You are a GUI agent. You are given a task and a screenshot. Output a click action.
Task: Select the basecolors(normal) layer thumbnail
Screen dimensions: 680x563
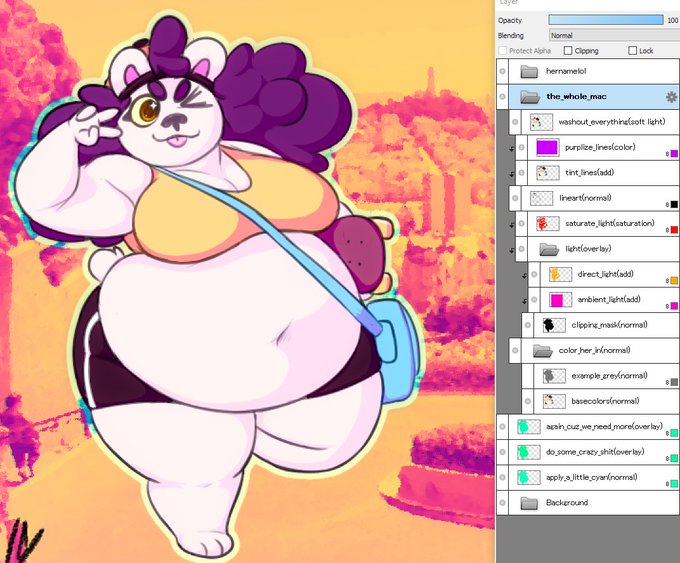(554, 401)
